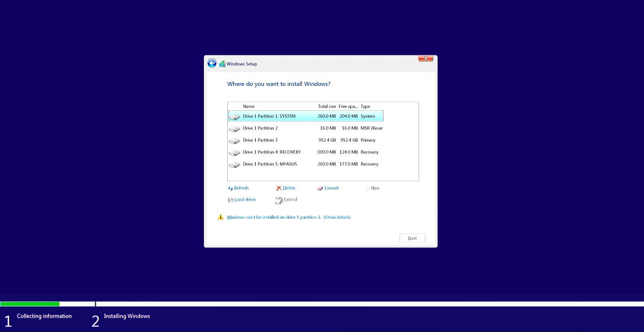This screenshot has height=332, width=644.
Task: Click the Recovery type cell of Partition 5: MYASUS
Action: pos(370,164)
